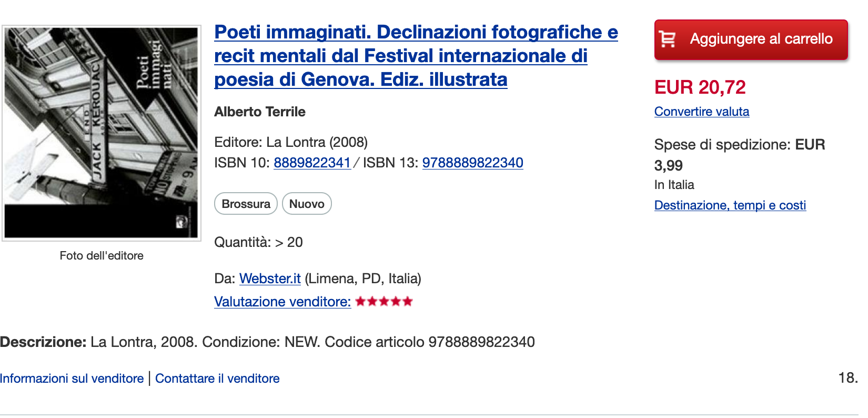868x418 pixels.
Task: Add the book with Aggiungere al carrello
Action: point(751,39)
